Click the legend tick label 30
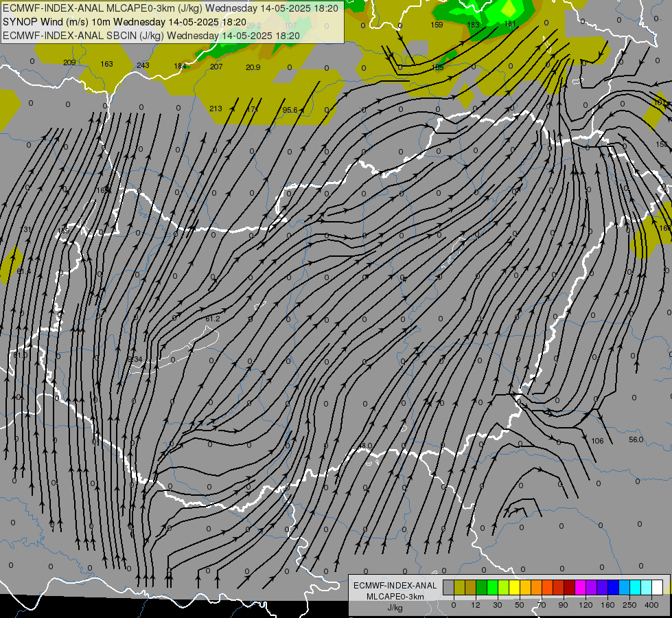The image size is (672, 618). [x=498, y=605]
